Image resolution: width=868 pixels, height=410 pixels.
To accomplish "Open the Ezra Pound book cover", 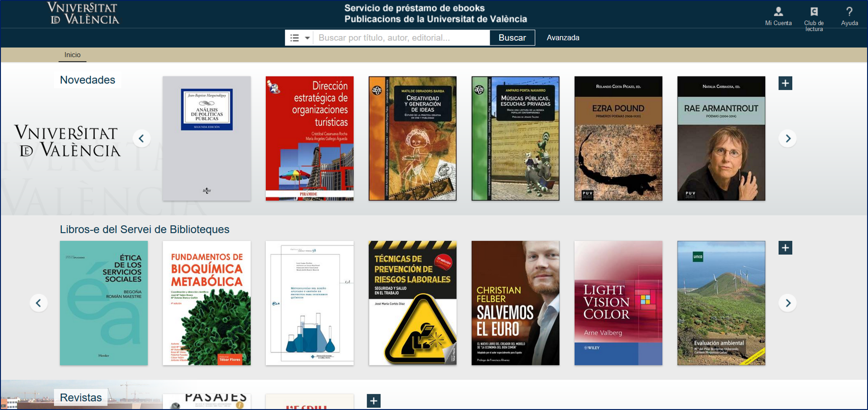I will coord(618,138).
